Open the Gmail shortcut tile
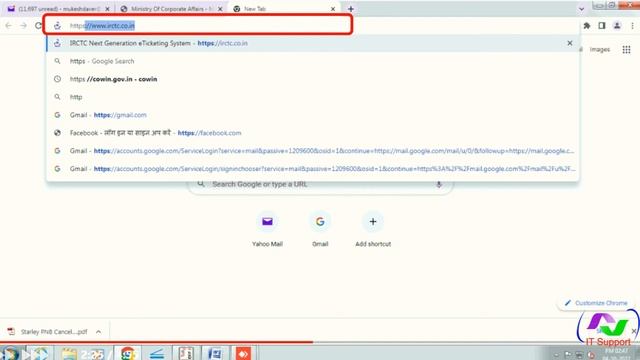The width and height of the screenshot is (640, 360). 320,229
